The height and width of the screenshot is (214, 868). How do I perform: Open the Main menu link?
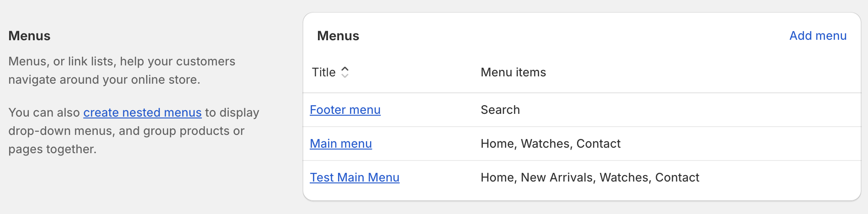point(341,144)
